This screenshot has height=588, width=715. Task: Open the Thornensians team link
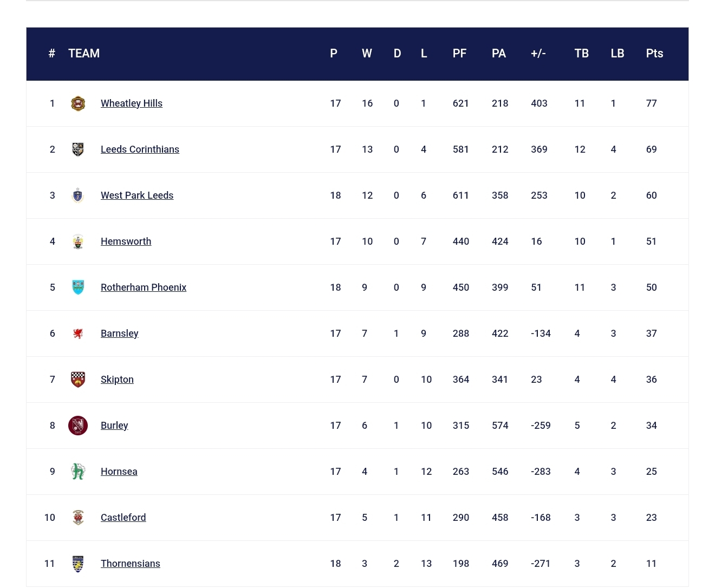coord(131,564)
